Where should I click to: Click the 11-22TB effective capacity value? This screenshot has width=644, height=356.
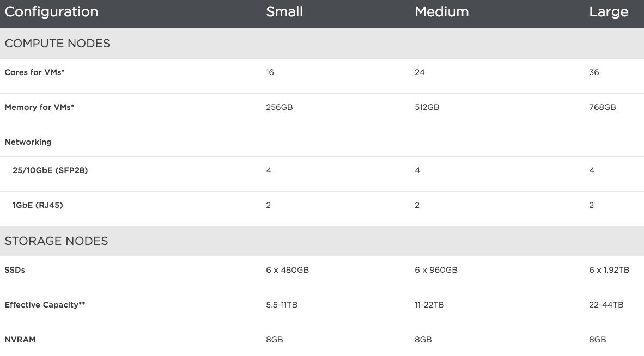point(429,305)
